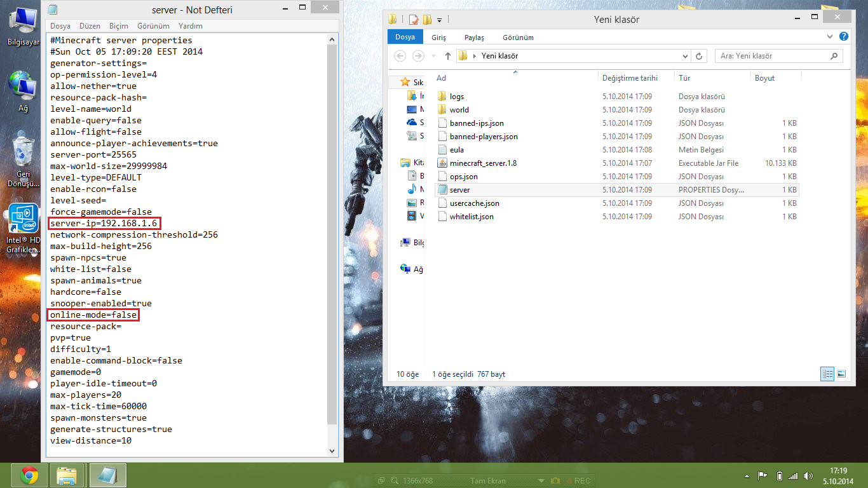Viewport: 868px width, 488px height.
Task: Open the Kitaplıklar node in navigation pane
Action: pos(405,163)
